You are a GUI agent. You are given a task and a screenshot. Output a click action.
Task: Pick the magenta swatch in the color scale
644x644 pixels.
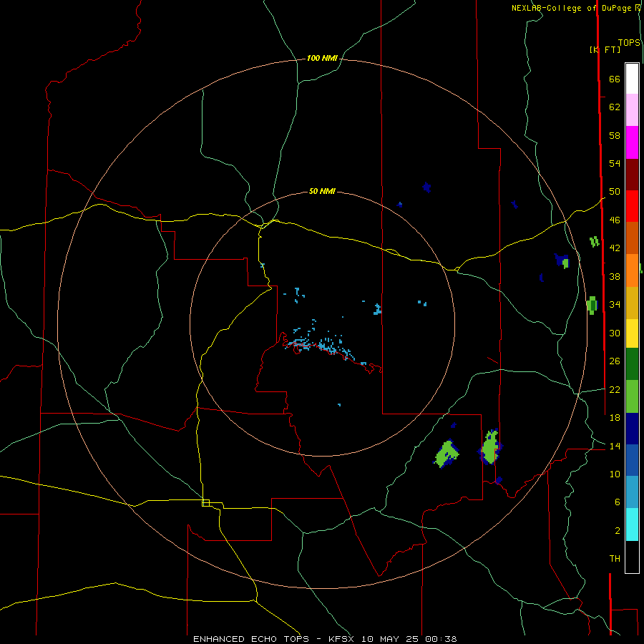click(632, 142)
